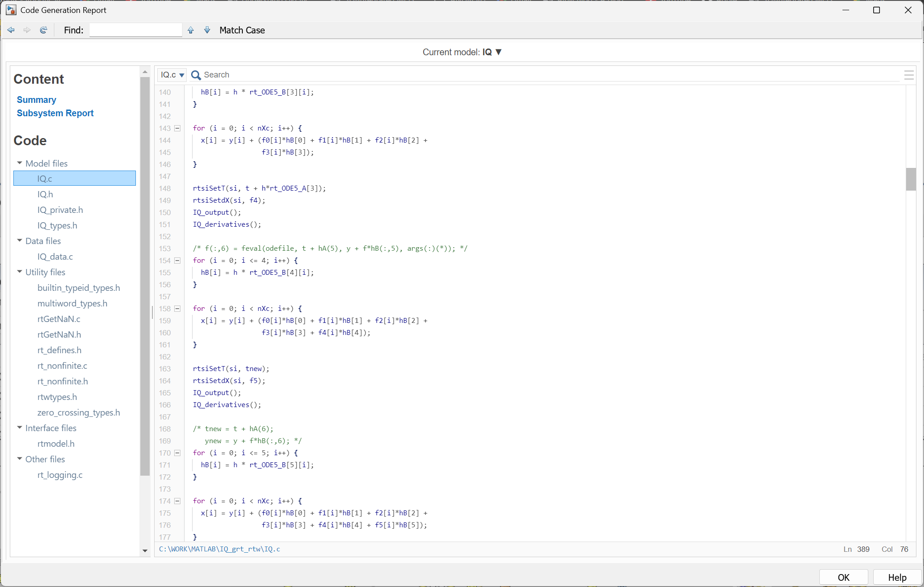Open rtmodel.h file
The image size is (924, 587).
pos(56,444)
